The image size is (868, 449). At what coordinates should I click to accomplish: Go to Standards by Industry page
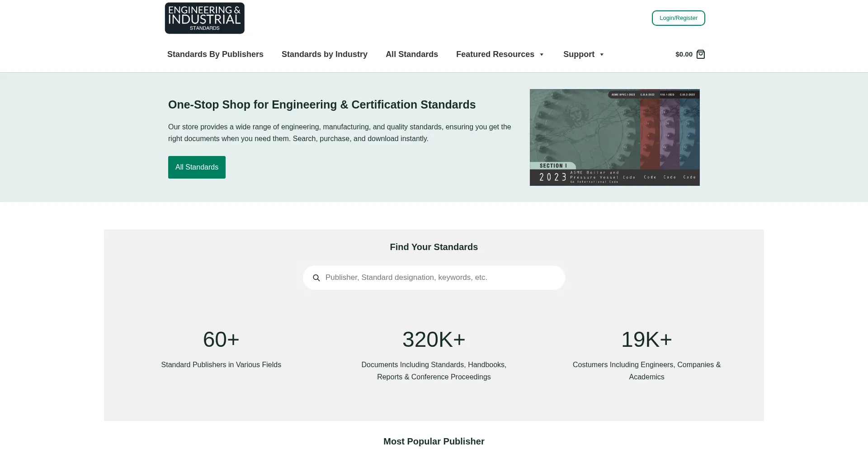[x=324, y=54]
